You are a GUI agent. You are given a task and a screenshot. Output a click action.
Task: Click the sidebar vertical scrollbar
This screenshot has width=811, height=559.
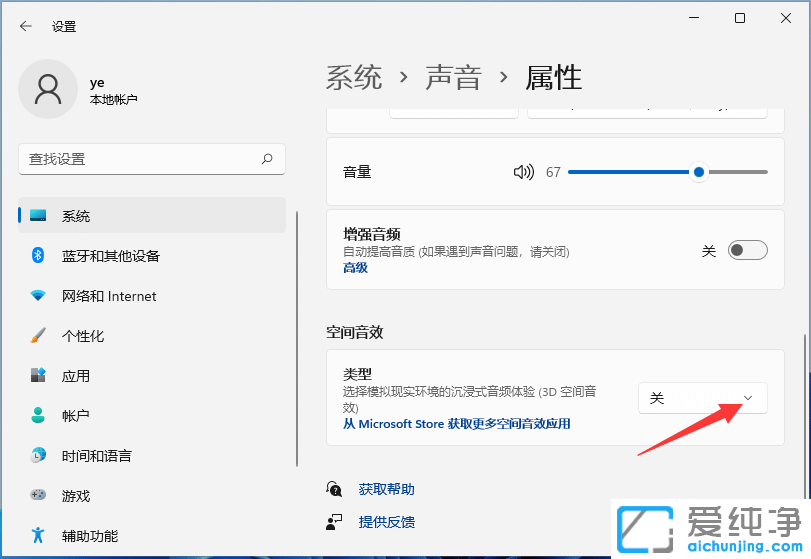tap(297, 339)
